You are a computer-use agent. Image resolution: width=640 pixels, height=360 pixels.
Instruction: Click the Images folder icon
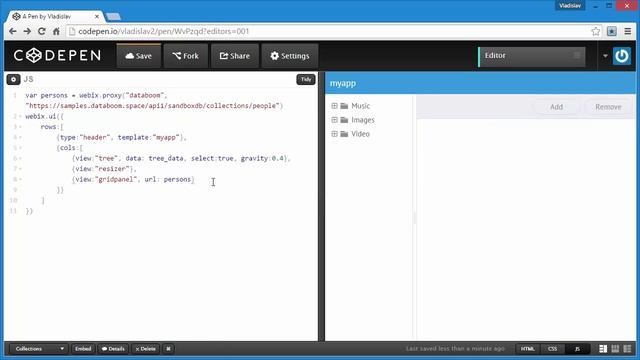pyautogui.click(x=344, y=120)
